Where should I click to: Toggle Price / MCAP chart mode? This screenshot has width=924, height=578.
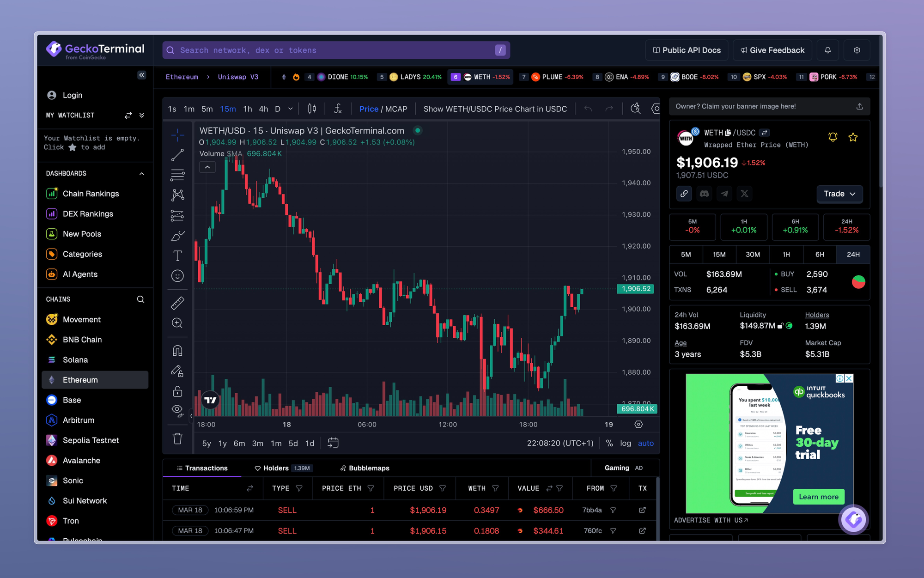(383, 109)
